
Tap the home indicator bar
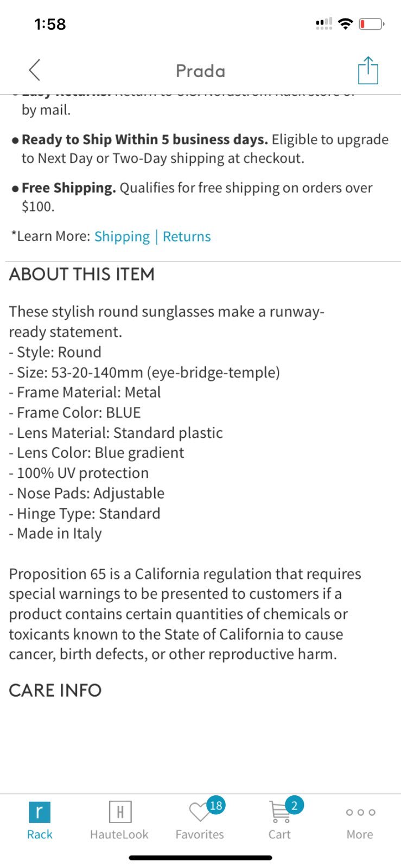click(x=200, y=858)
